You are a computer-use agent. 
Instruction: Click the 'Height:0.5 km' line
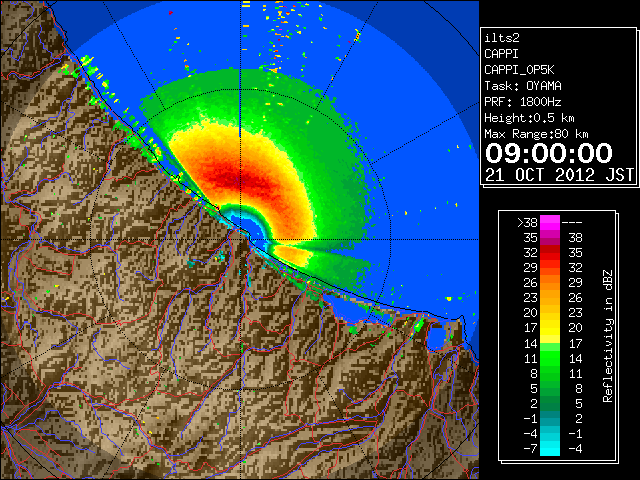point(529,118)
